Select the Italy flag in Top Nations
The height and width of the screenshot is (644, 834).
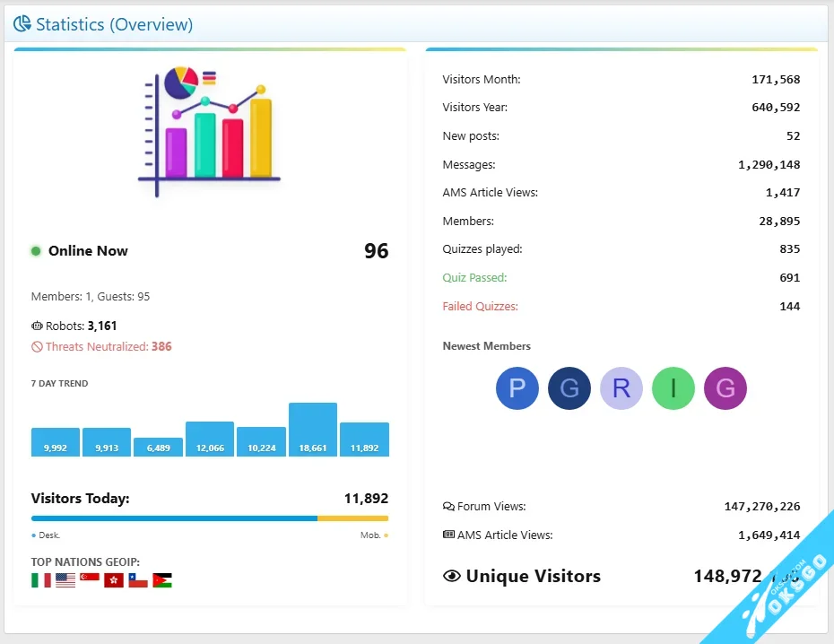tap(41, 580)
